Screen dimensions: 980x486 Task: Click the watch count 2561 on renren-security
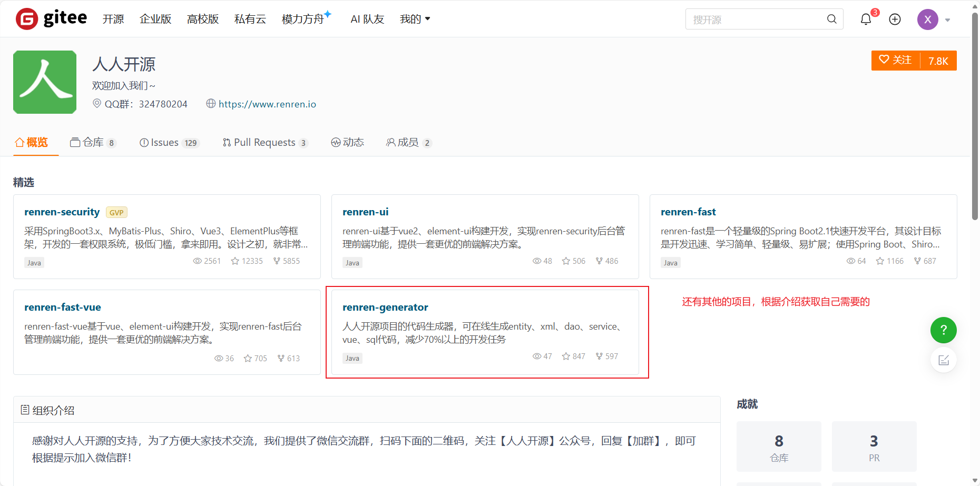click(207, 261)
